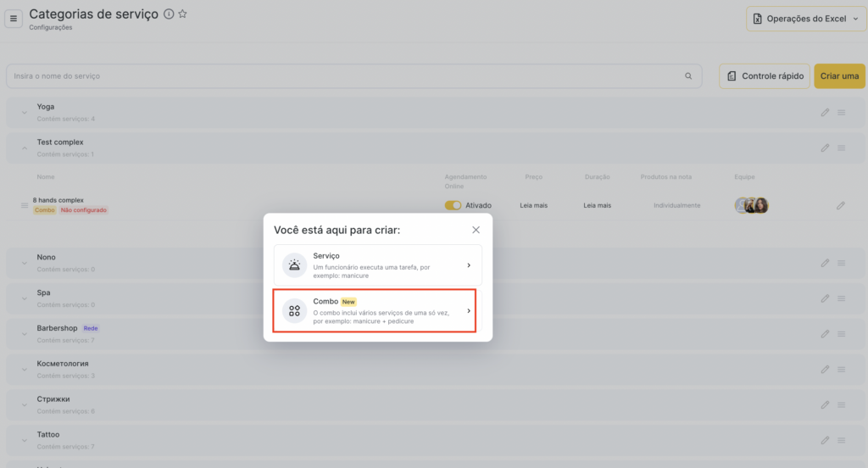Click the Serviço bell icon in dialog

pos(294,265)
